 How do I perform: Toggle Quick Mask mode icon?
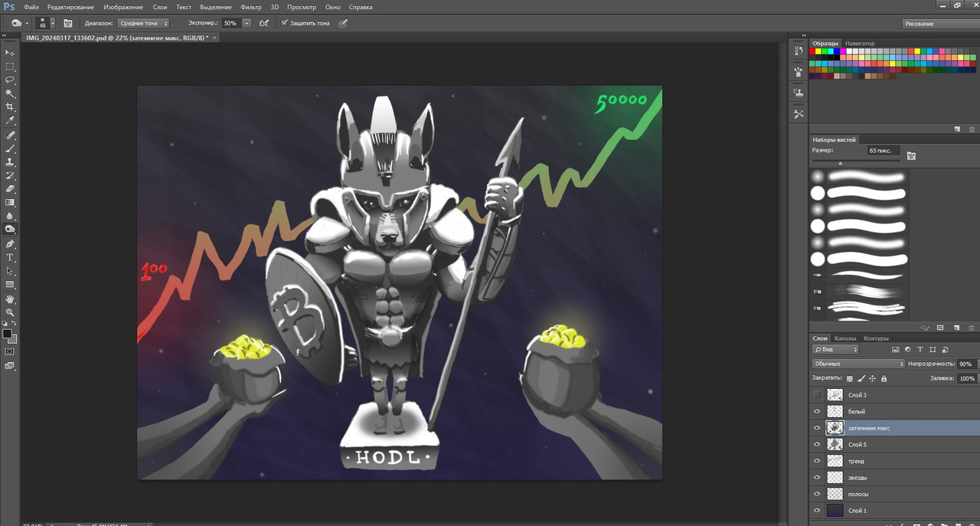point(10,351)
